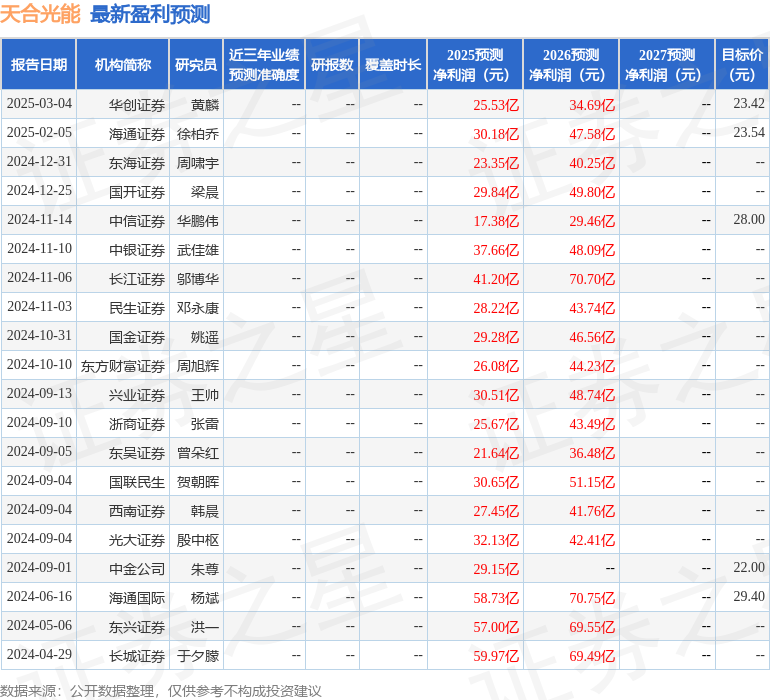
Task: Click researcher 张雷
Action: [205, 424]
